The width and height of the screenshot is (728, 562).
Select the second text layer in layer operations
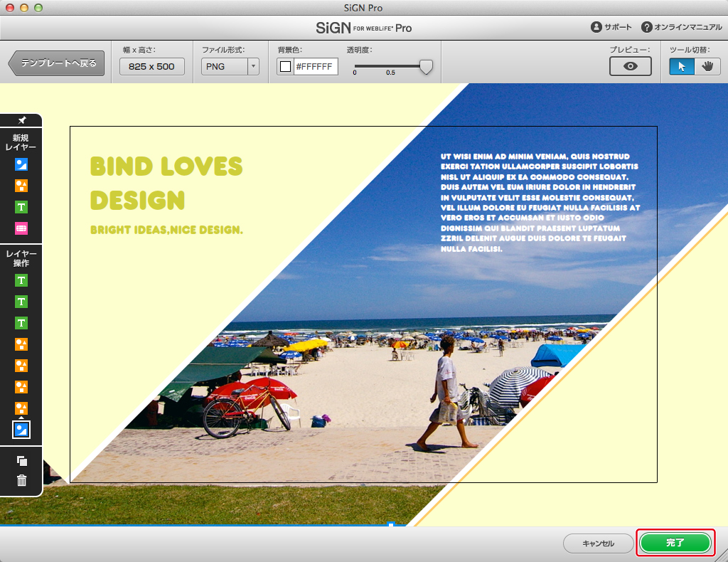[x=21, y=302]
